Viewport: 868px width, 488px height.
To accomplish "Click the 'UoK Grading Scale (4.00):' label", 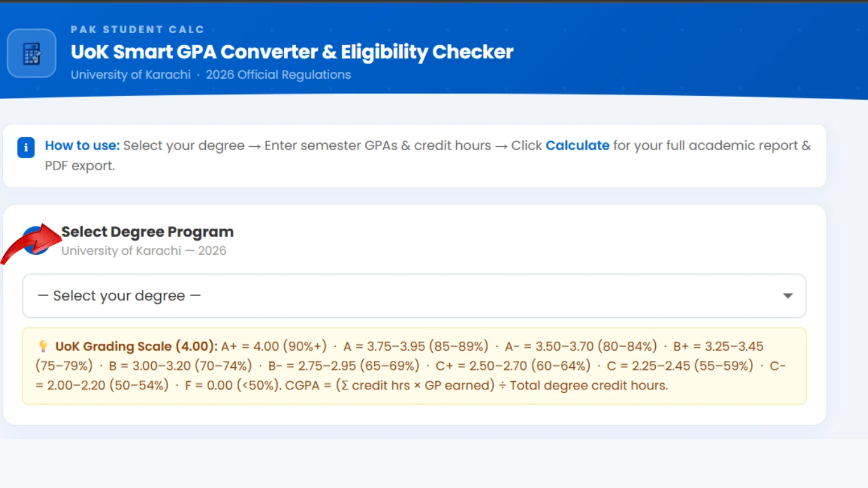I will (136, 346).
